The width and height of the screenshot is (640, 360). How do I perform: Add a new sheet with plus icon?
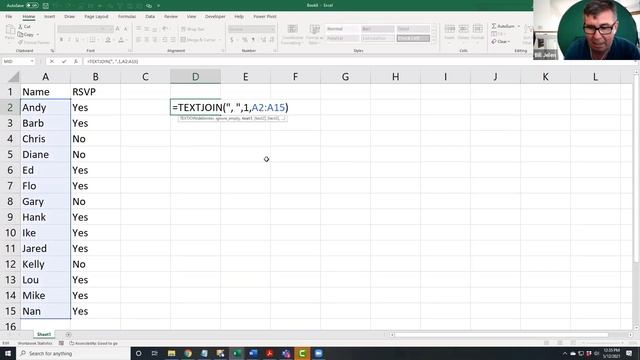[68, 334]
